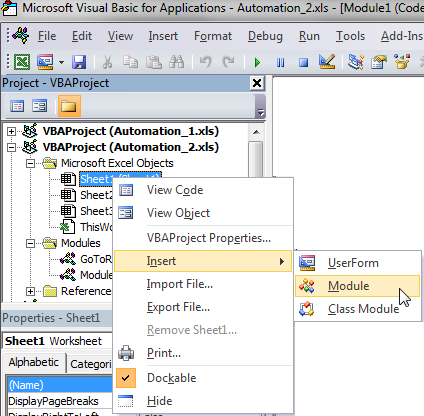This screenshot has height=416, width=424.
Task: Choose Print from context menu
Action: (203, 353)
